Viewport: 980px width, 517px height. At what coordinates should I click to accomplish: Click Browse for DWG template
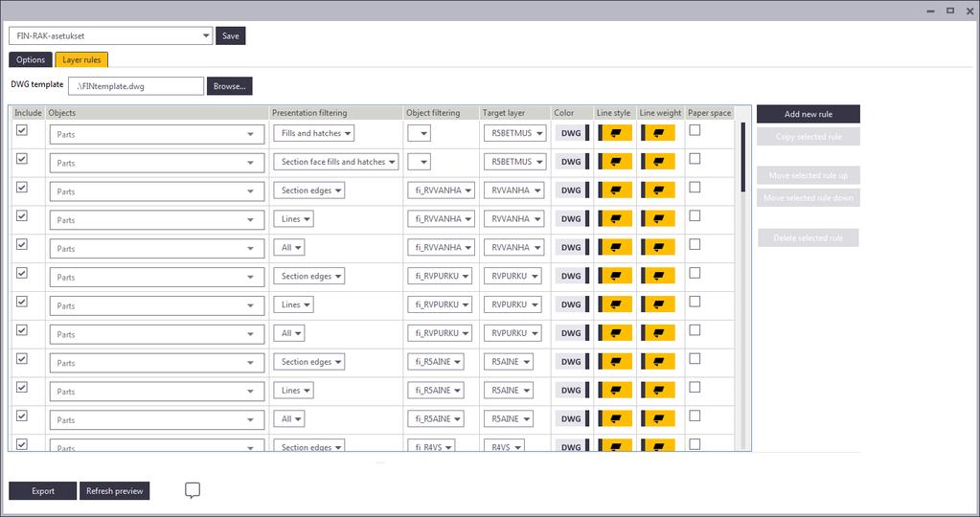229,86
